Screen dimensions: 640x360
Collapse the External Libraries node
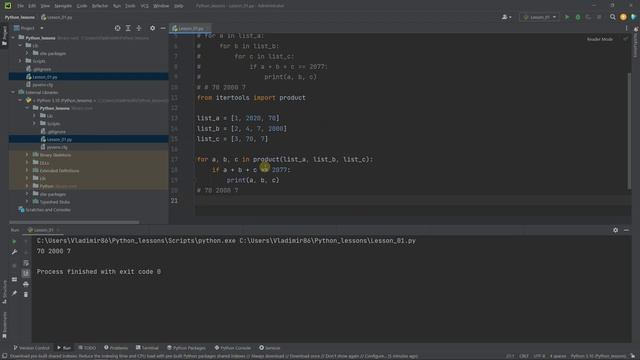(13, 92)
